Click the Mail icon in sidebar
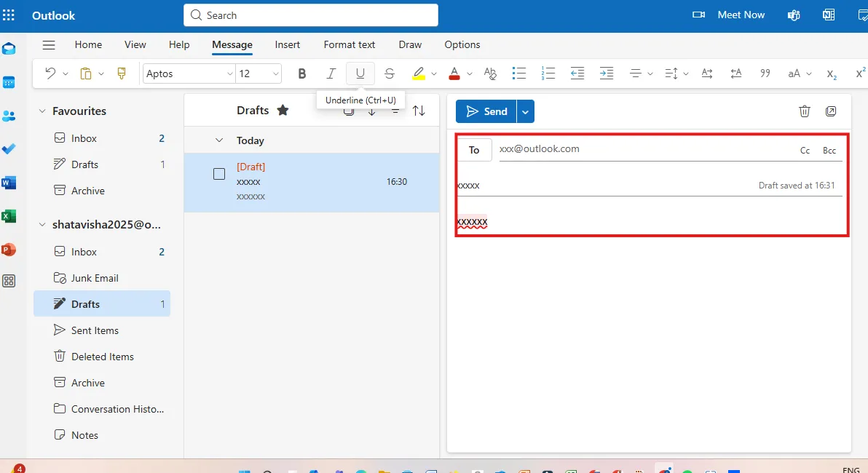Image resolution: width=868 pixels, height=473 pixels. point(9,49)
